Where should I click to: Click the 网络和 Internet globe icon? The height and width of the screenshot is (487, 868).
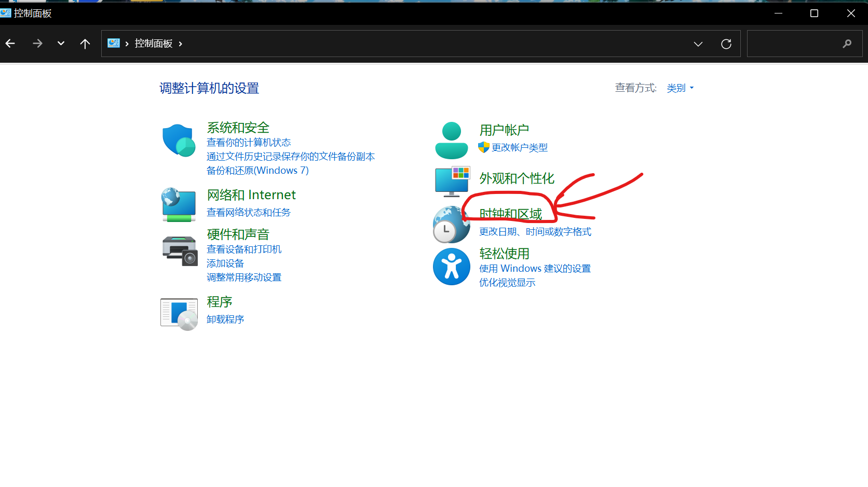pos(179,205)
